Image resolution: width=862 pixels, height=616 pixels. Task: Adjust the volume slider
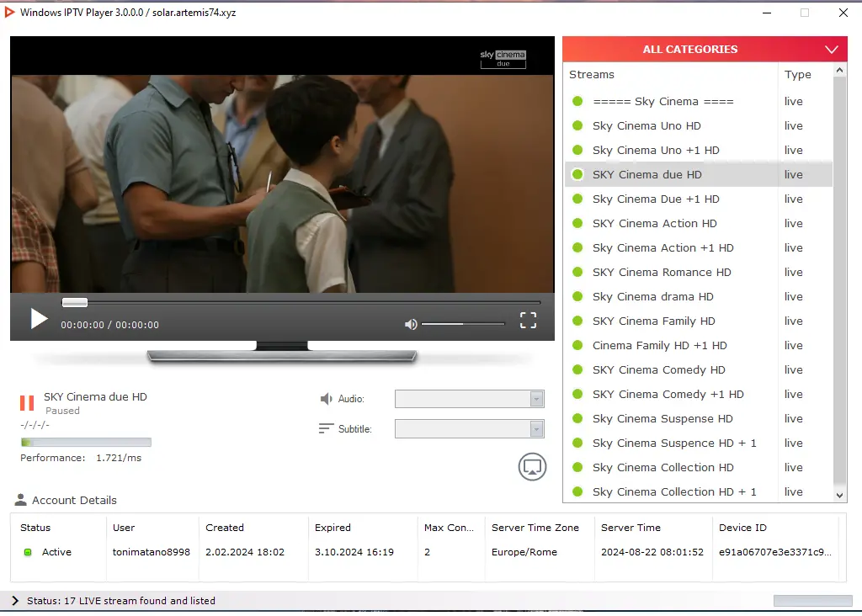[463, 324]
